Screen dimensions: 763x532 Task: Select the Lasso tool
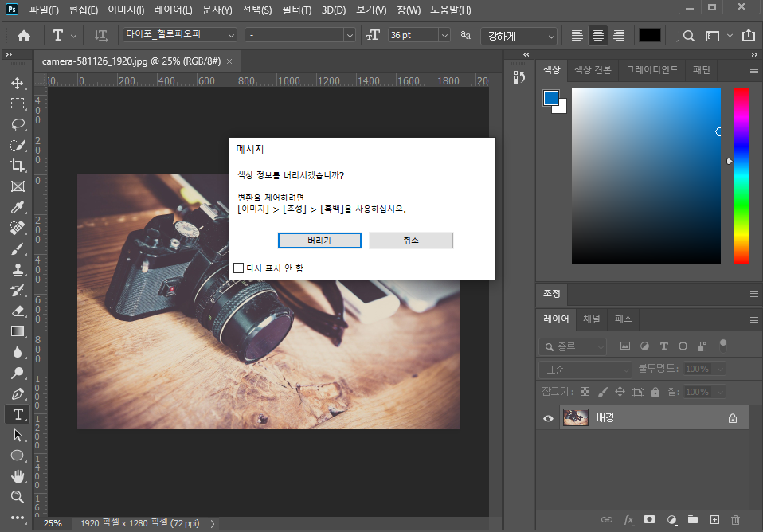coord(18,124)
